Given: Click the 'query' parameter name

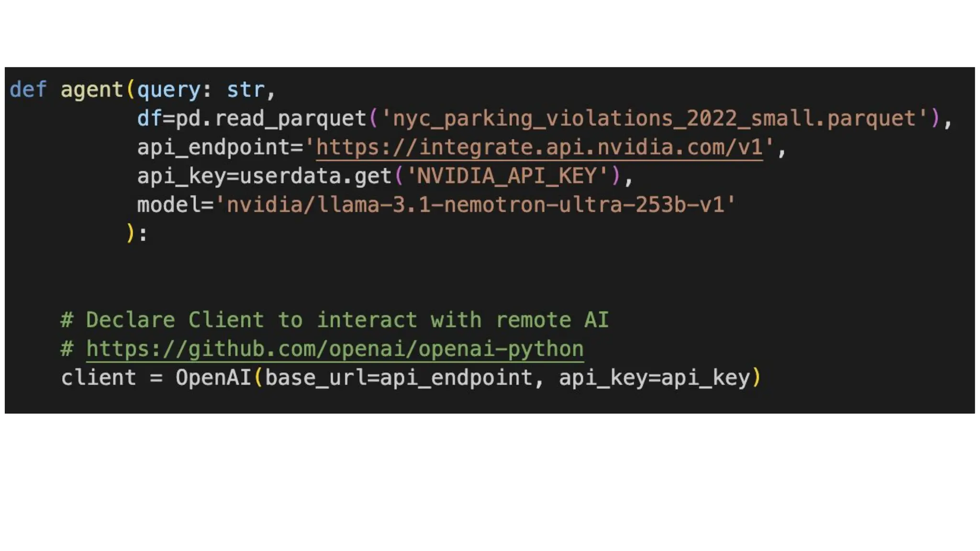Looking at the screenshot, I should [168, 90].
